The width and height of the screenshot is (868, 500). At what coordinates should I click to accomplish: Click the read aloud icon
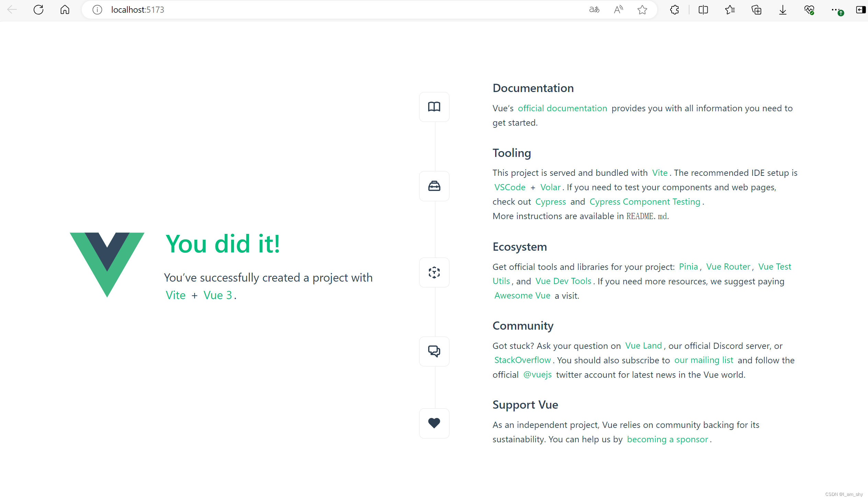pos(618,10)
